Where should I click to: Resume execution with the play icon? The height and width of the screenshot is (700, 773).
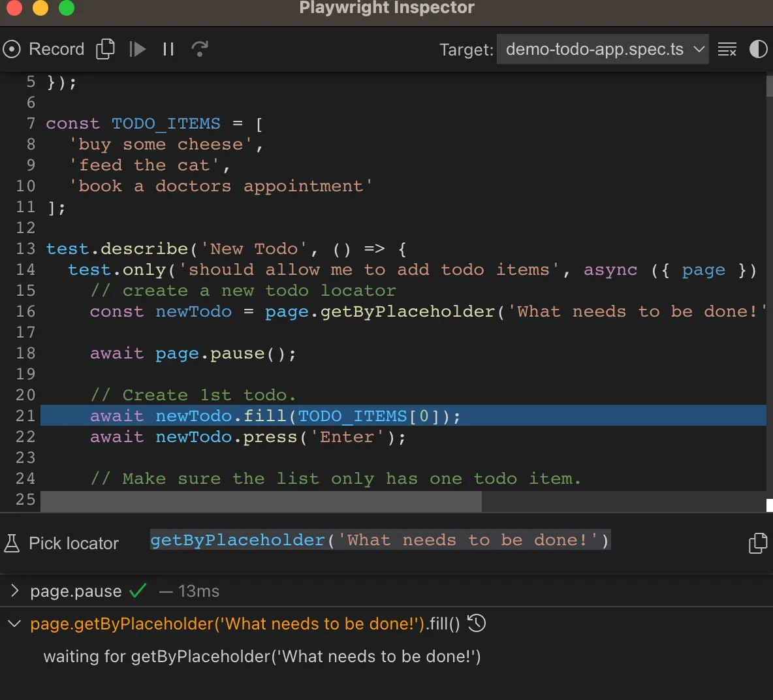click(x=138, y=49)
